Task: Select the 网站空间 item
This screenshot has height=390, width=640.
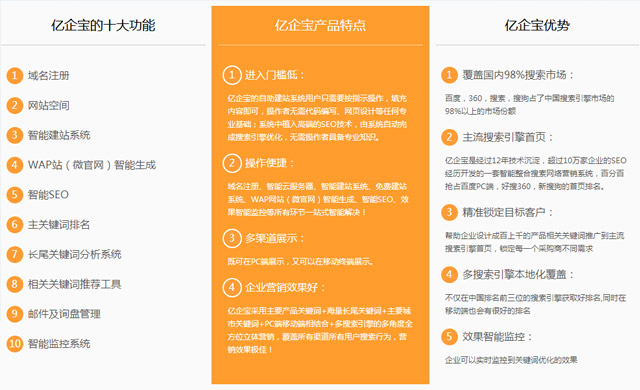Action: coord(49,105)
